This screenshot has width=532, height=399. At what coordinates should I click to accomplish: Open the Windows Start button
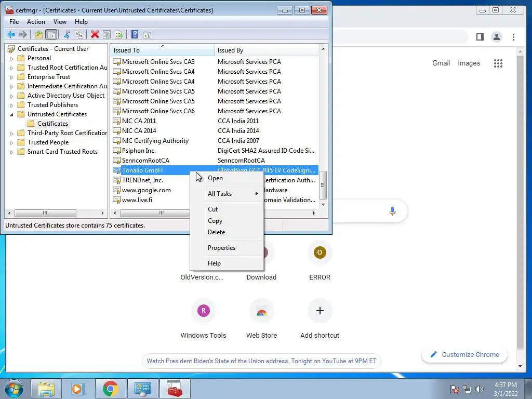click(x=14, y=389)
